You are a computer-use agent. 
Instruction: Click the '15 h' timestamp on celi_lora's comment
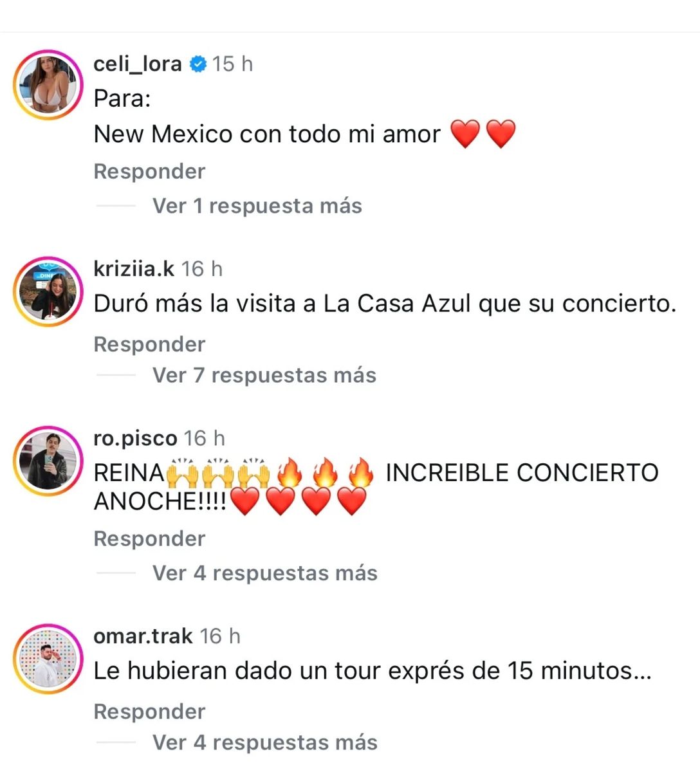(232, 64)
